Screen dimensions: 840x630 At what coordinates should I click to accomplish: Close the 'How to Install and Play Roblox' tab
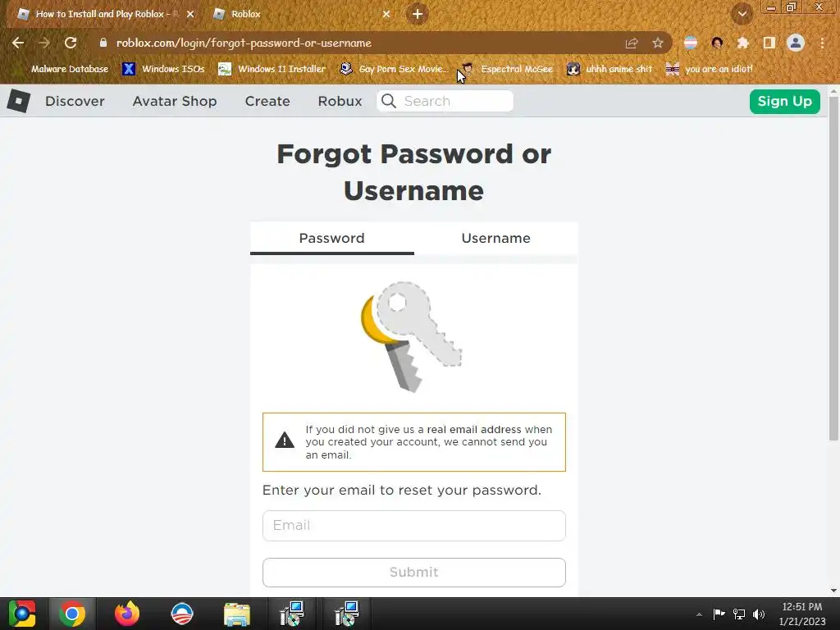(190, 14)
